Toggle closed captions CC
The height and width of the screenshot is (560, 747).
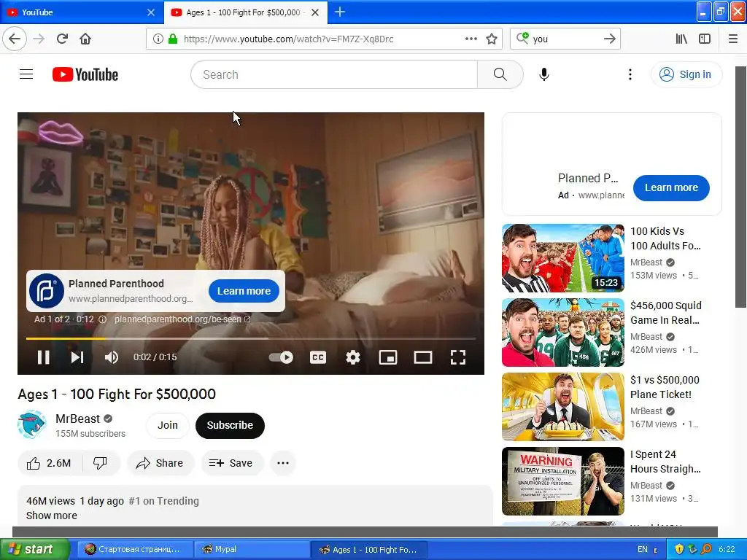point(318,357)
